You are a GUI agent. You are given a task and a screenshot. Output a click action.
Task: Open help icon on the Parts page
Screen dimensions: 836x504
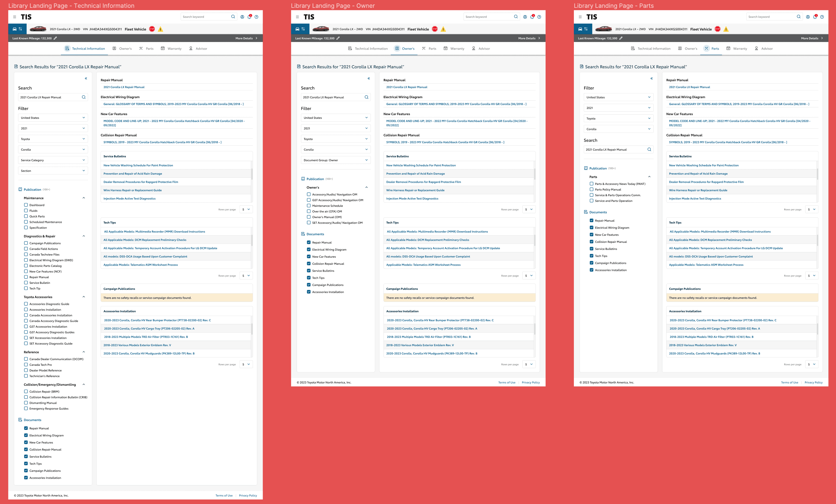point(822,17)
